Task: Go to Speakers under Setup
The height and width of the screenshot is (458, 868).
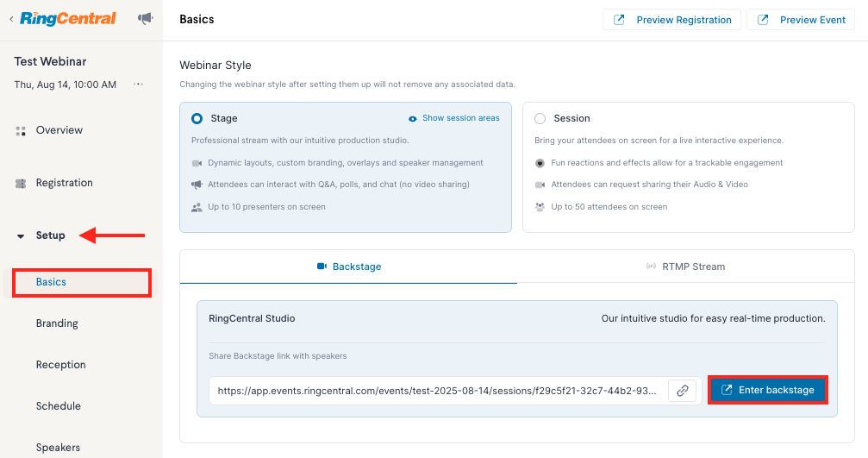Action: 58,448
